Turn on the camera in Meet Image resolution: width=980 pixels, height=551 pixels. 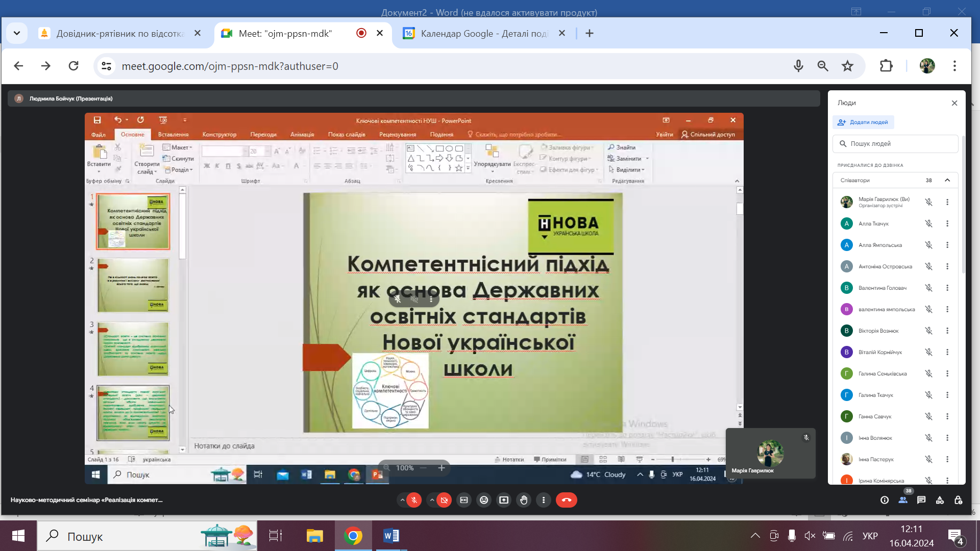point(444,500)
